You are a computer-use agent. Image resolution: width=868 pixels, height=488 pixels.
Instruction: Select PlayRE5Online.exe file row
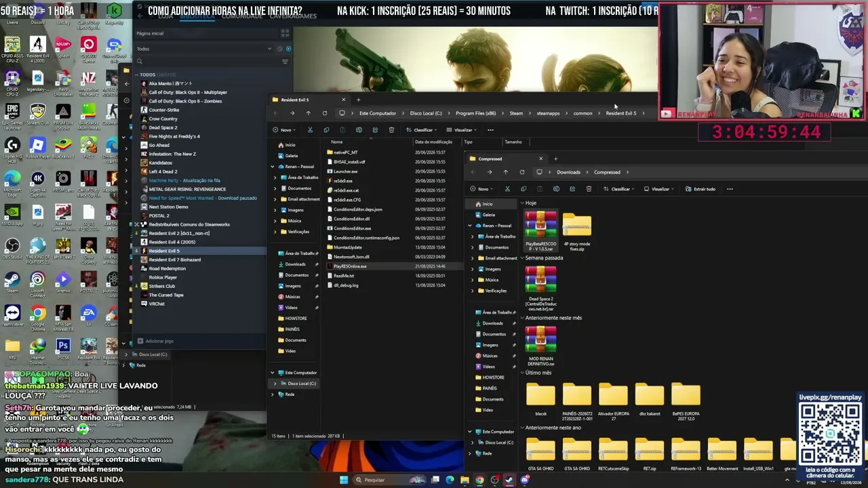tap(393, 266)
